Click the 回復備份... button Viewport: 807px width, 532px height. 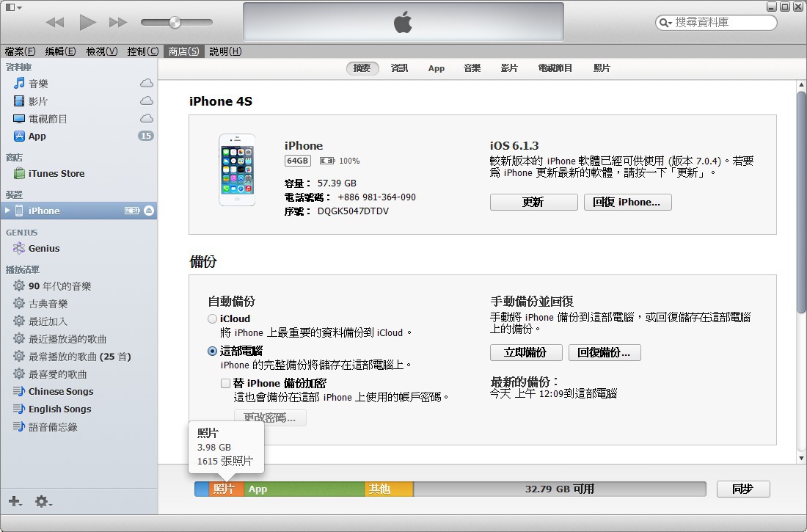pos(605,353)
